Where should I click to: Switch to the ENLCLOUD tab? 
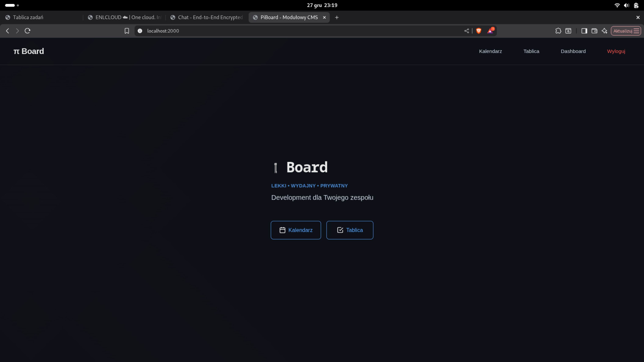click(125, 17)
